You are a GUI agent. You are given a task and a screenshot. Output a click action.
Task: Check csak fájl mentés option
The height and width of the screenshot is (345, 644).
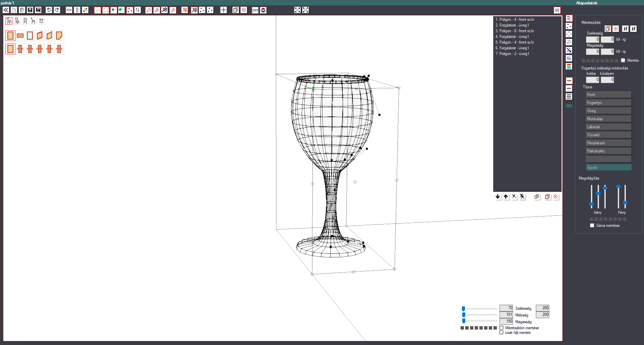click(501, 333)
